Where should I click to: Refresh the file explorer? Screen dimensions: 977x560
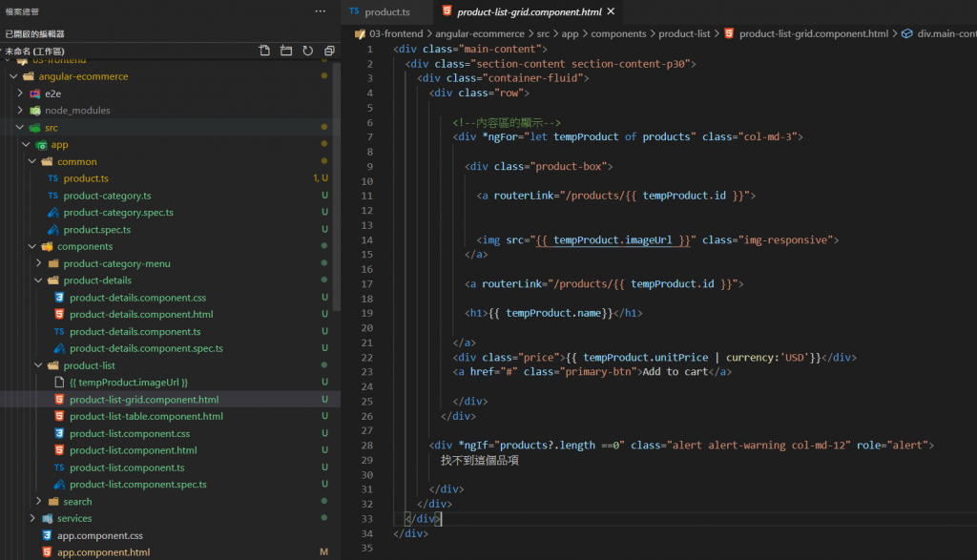tap(307, 51)
